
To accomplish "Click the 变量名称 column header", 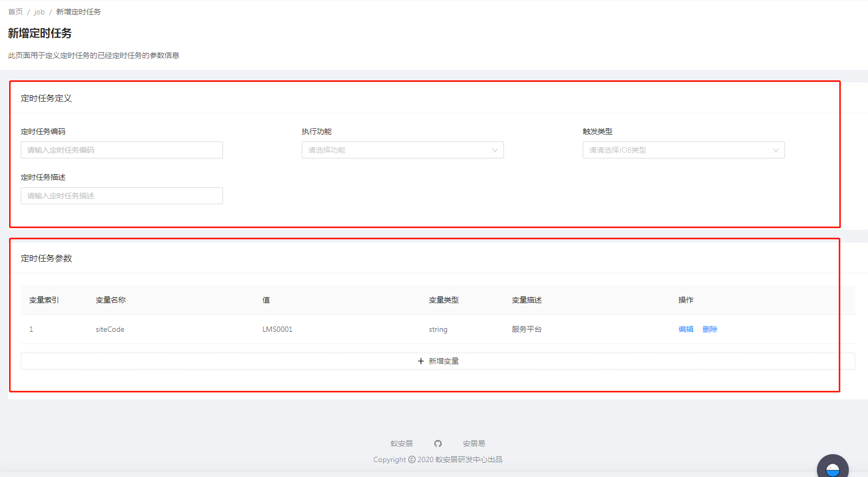I will tap(111, 300).
